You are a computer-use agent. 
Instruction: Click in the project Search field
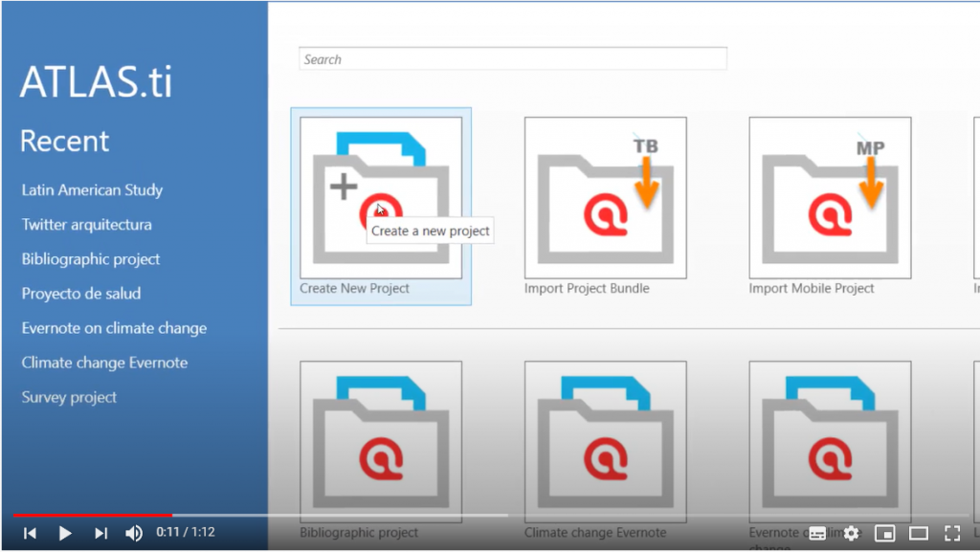tap(512, 59)
